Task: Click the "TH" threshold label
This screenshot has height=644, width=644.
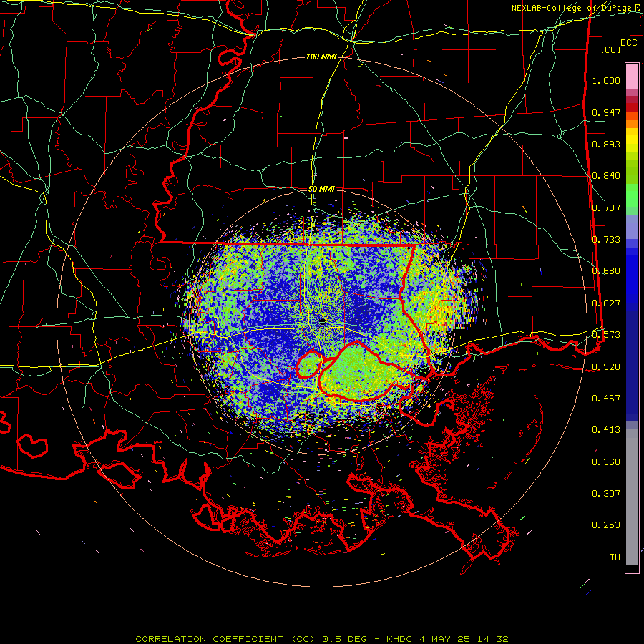Action: (x=615, y=557)
